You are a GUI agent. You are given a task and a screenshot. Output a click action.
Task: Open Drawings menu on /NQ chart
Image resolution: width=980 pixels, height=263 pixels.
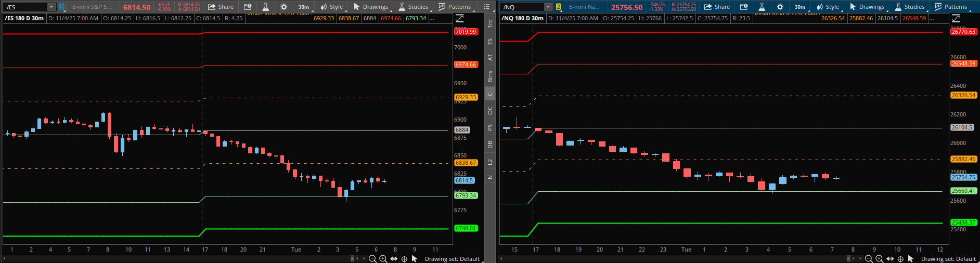867,7
